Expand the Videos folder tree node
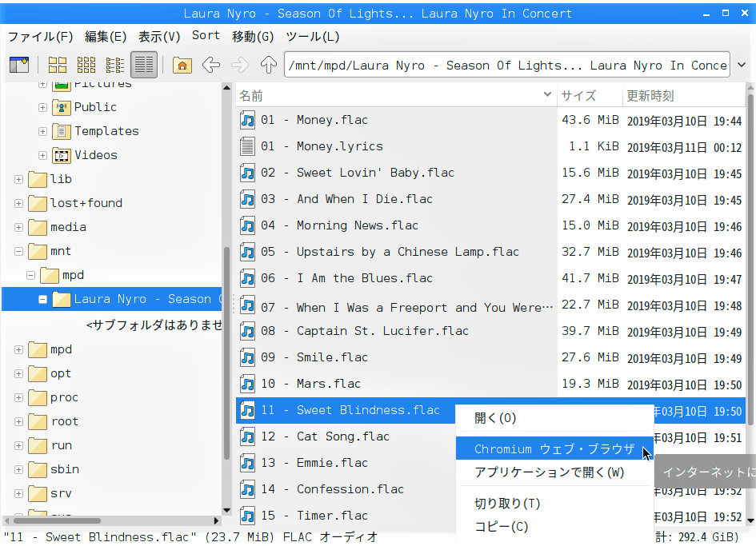Image resolution: width=756 pixels, height=546 pixels. click(x=43, y=156)
